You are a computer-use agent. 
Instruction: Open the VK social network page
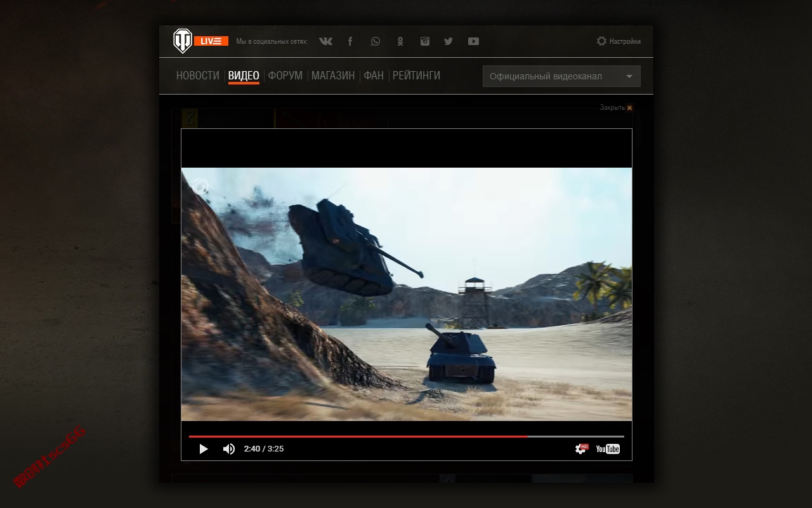click(x=325, y=41)
